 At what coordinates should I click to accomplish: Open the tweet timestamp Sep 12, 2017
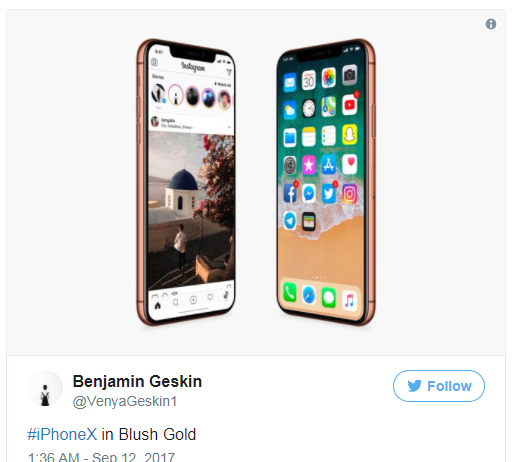coord(101,456)
